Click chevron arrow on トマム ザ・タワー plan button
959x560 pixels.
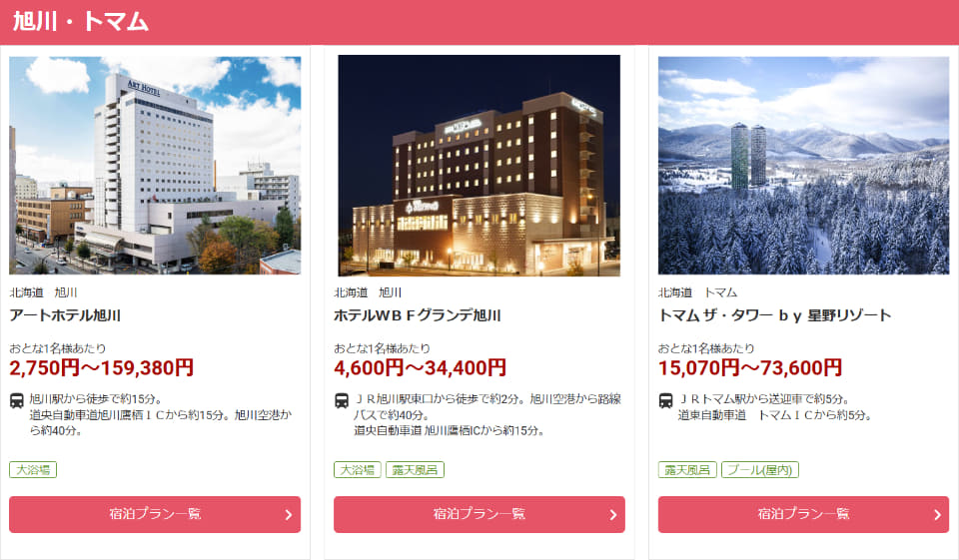coord(937,515)
